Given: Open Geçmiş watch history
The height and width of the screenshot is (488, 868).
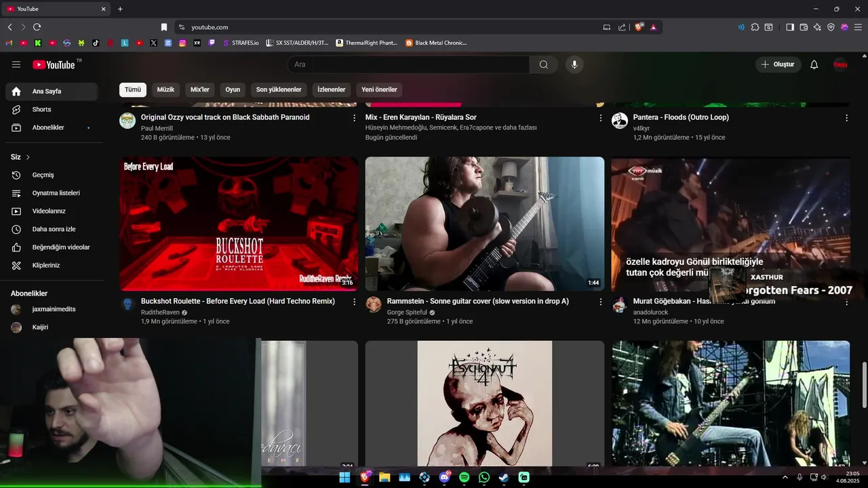Looking at the screenshot, I should tap(52, 175).
